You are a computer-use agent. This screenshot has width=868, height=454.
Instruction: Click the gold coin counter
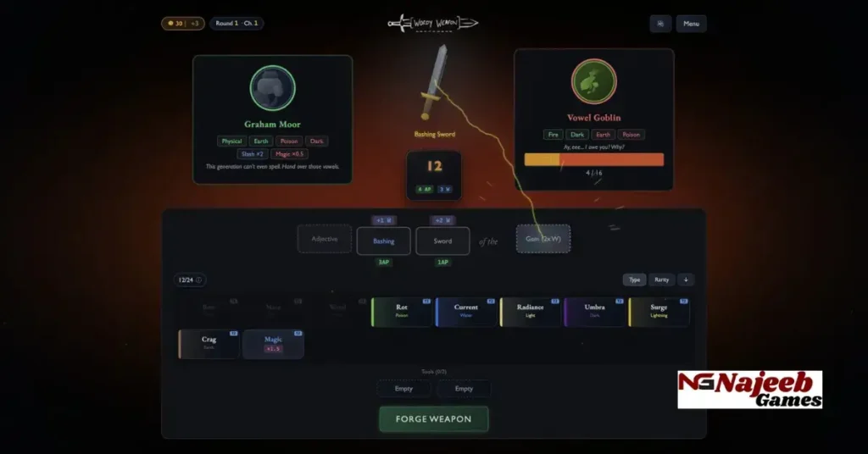[182, 24]
